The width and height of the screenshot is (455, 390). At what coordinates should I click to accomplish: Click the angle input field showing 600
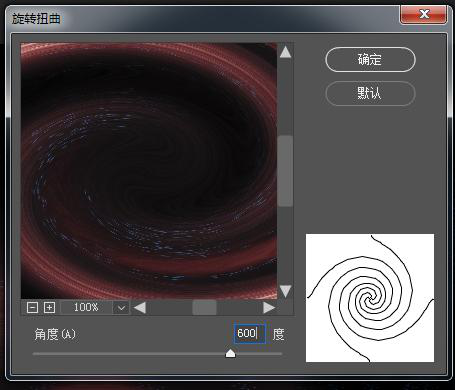click(x=250, y=333)
